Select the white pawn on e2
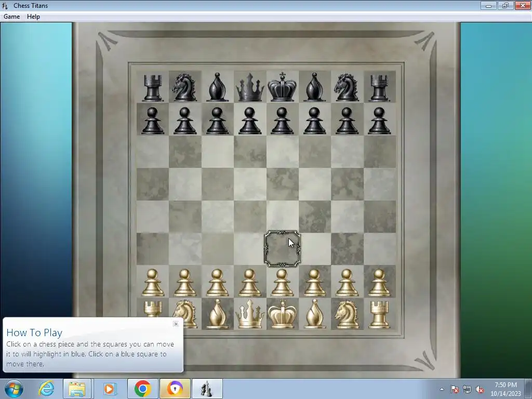Screen dimensions: 532x399 click(x=282, y=283)
